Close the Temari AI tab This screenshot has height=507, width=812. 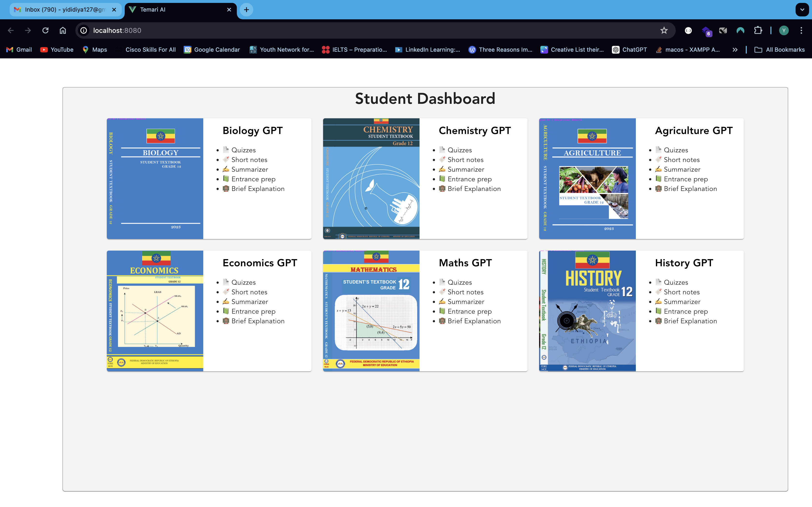click(x=229, y=10)
